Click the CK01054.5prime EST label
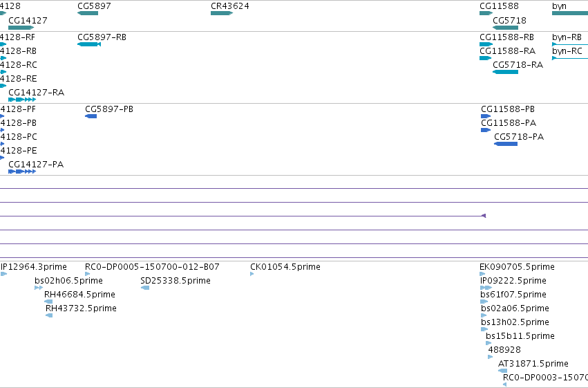Image resolution: width=588 pixels, height=388 pixels. [x=285, y=267]
